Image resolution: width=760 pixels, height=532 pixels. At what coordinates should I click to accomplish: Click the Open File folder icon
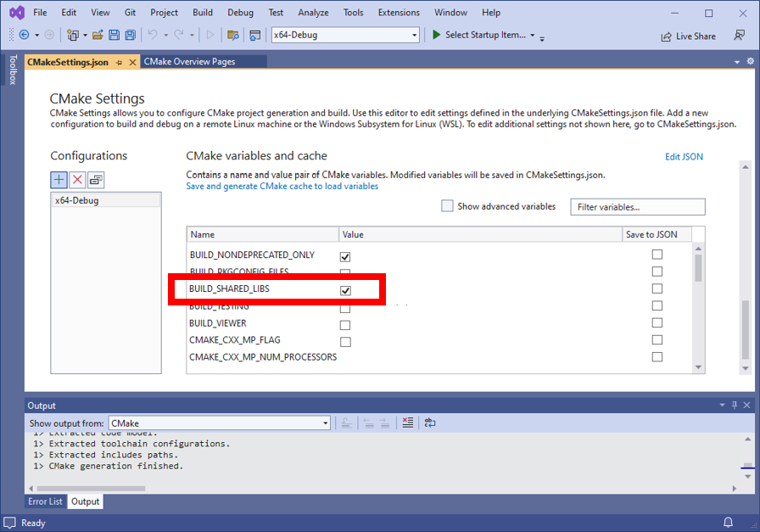tap(98, 35)
